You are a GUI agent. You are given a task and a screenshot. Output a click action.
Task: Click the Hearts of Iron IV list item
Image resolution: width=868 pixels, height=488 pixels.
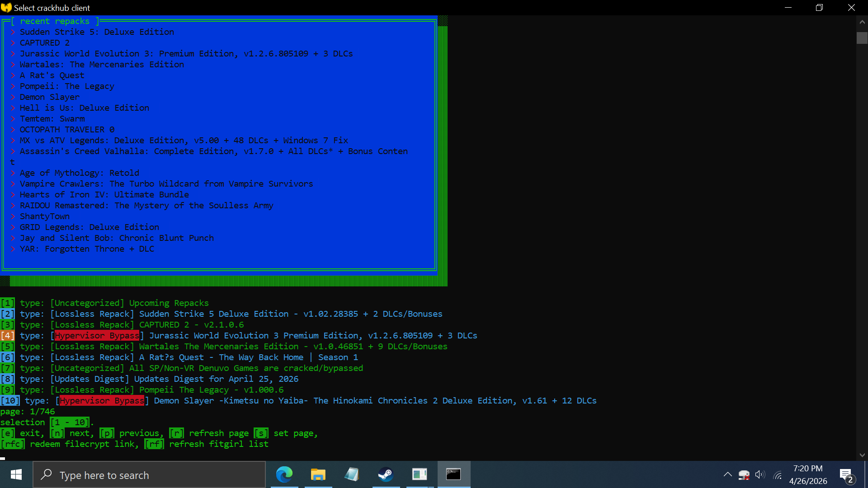click(104, 195)
